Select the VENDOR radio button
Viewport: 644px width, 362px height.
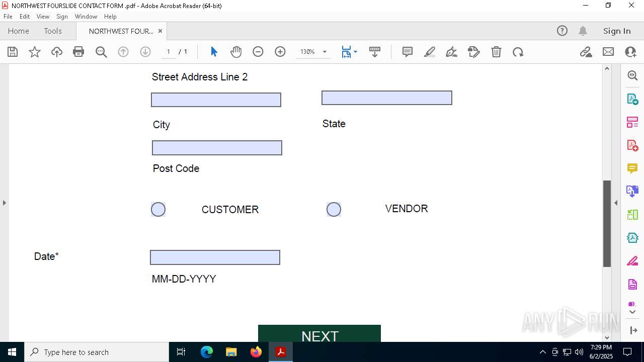pyautogui.click(x=334, y=210)
